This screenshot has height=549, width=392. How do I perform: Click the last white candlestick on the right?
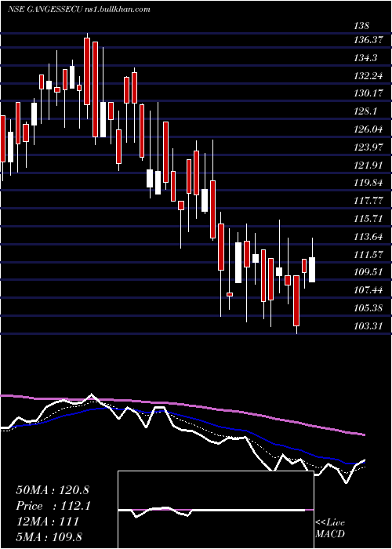pyautogui.click(x=312, y=270)
